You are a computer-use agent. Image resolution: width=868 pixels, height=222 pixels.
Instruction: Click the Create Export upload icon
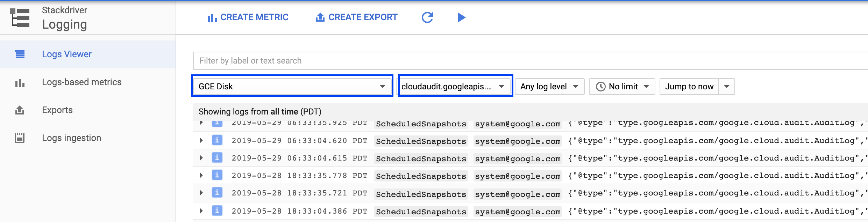tap(320, 17)
